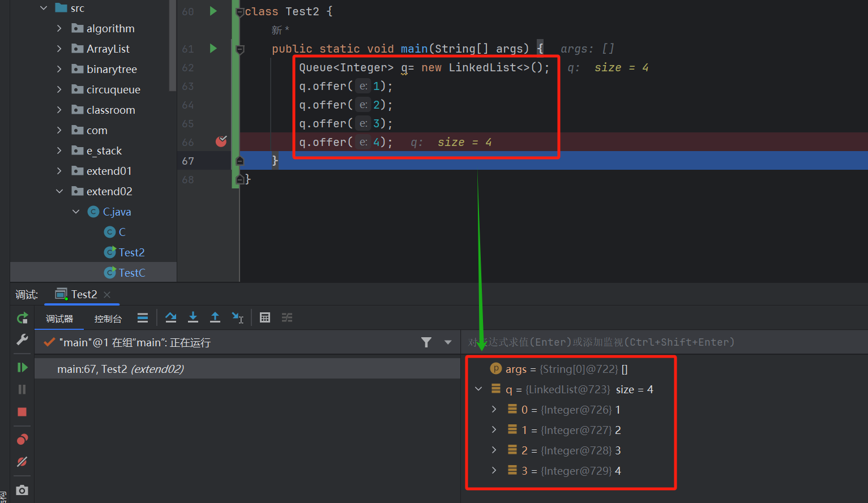Toggle Mute Breakpoints
The image size is (868, 503).
coord(22,462)
